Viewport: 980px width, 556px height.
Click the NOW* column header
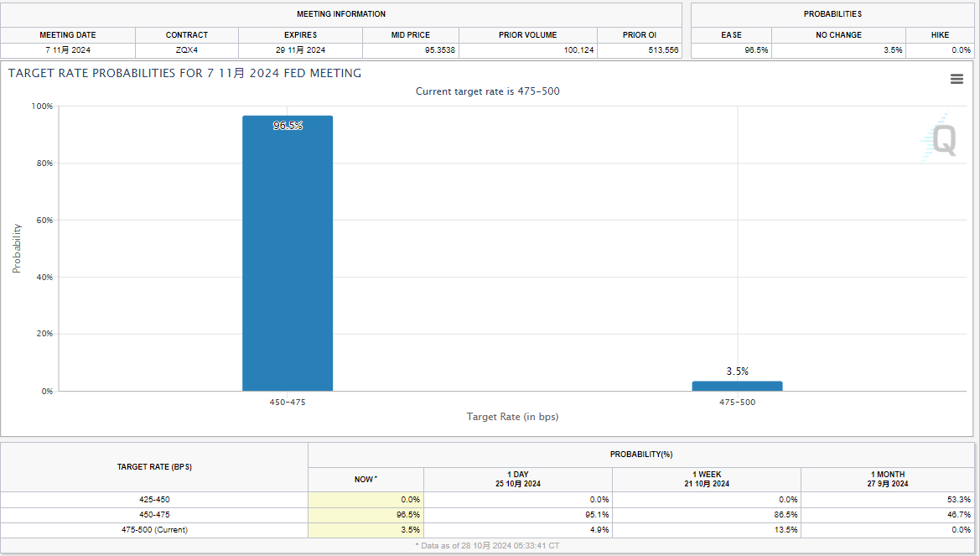[x=366, y=479]
